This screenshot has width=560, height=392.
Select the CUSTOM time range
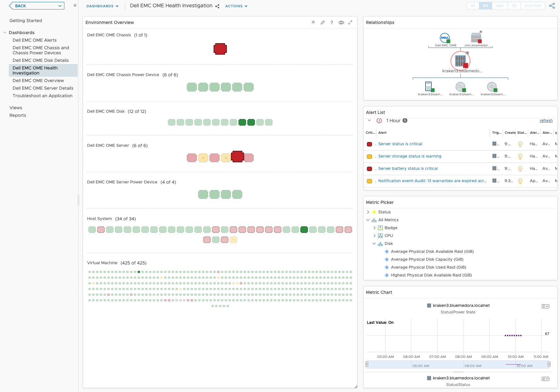(533, 6)
